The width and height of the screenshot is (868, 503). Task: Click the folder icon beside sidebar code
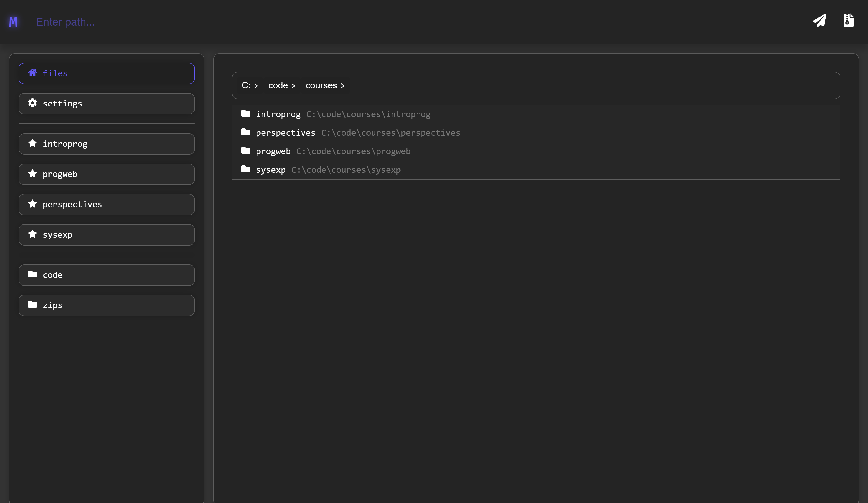32,274
